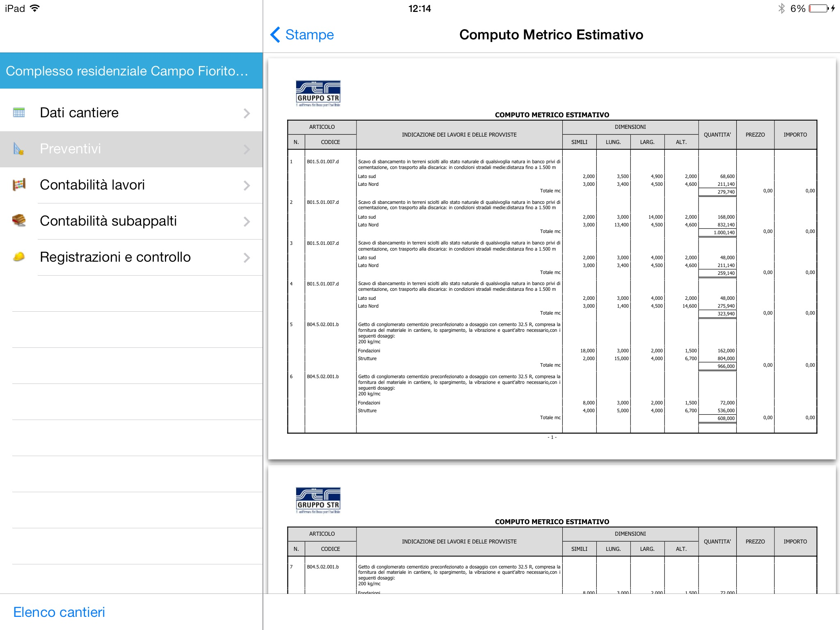Screen dimensions: 840x630
Task: Tap code B04.5.02.001.b in row 5
Action: point(323,324)
